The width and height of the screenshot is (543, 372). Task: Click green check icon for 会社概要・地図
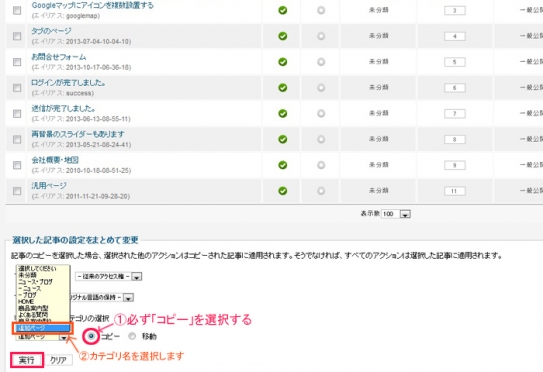(283, 165)
